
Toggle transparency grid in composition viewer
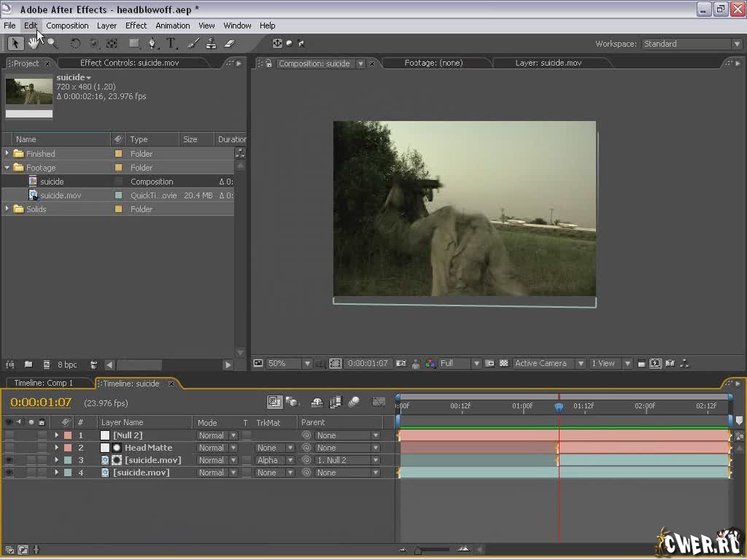pos(503,363)
